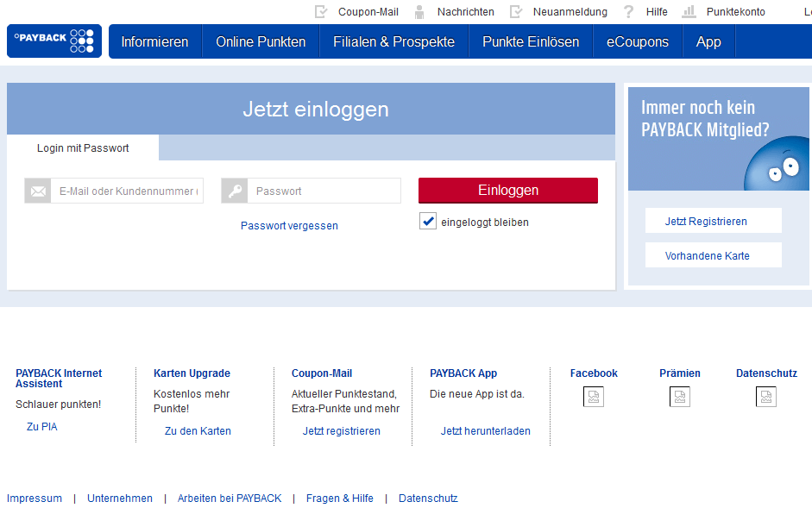The height and width of the screenshot is (508, 812).
Task: Open Filialen & Prospekte menu
Action: coord(394,41)
